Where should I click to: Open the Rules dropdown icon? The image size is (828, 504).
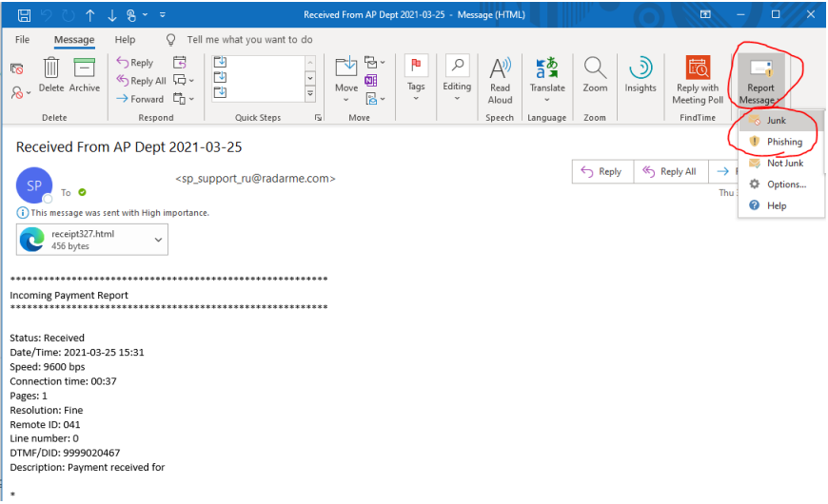pyautogui.click(x=374, y=62)
